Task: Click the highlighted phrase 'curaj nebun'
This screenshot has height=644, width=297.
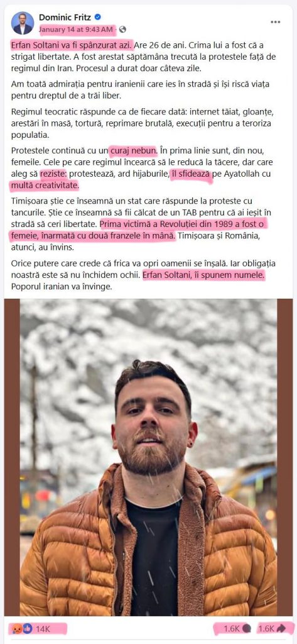Action: [x=134, y=150]
